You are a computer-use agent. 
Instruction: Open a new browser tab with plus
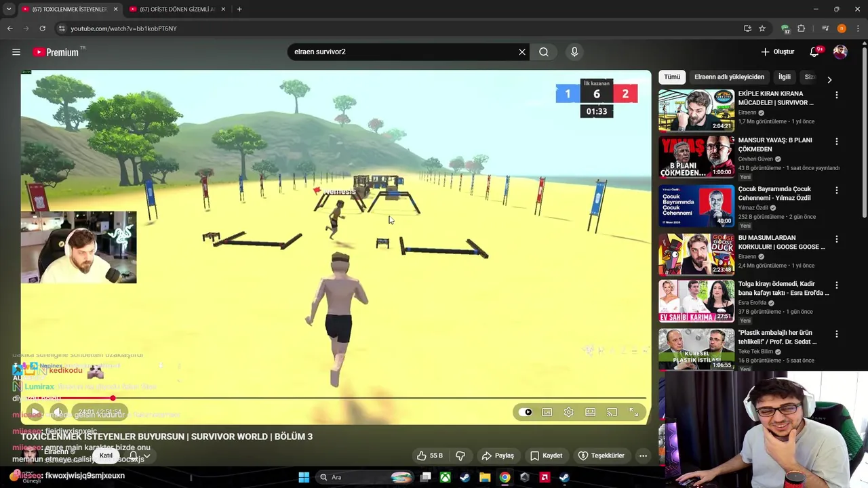[239, 9]
